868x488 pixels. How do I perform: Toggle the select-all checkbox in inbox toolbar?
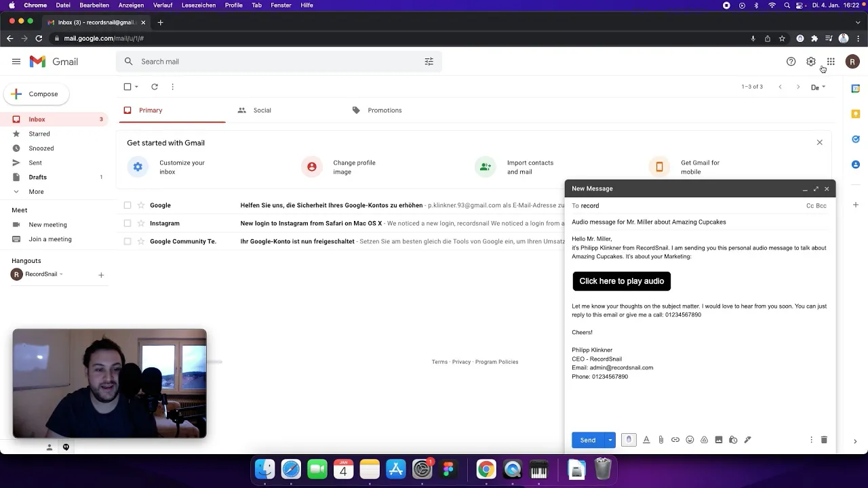click(127, 87)
